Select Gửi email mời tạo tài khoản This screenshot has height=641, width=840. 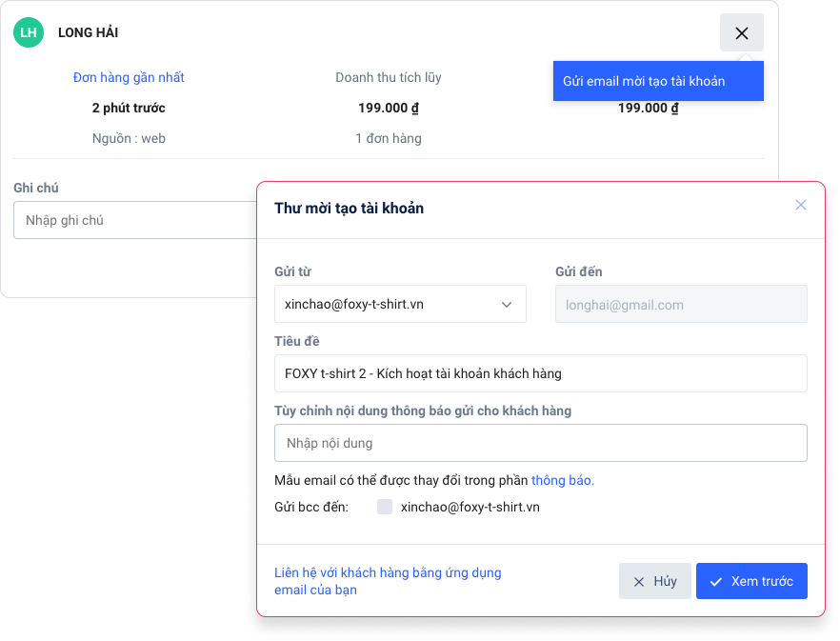pyautogui.click(x=657, y=81)
